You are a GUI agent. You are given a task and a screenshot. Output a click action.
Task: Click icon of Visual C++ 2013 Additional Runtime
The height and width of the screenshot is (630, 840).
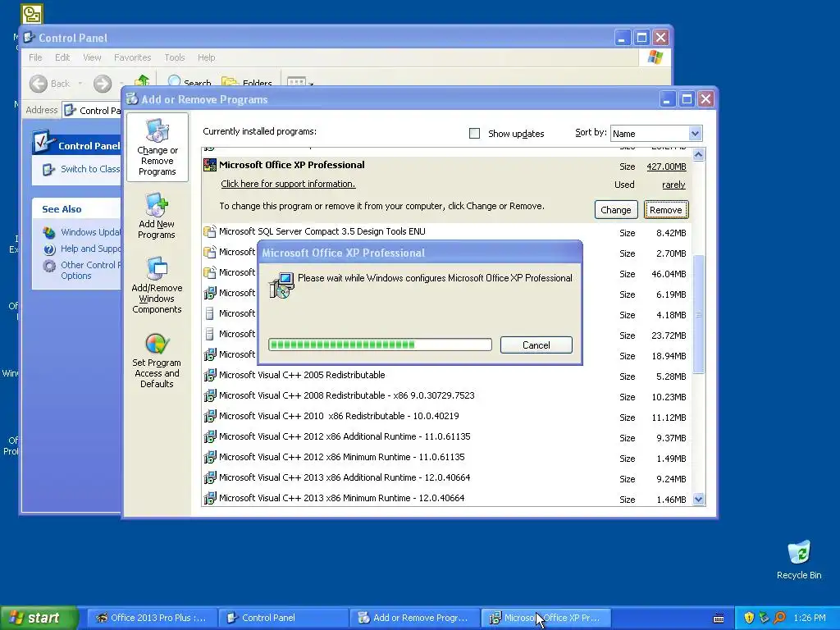210,477
